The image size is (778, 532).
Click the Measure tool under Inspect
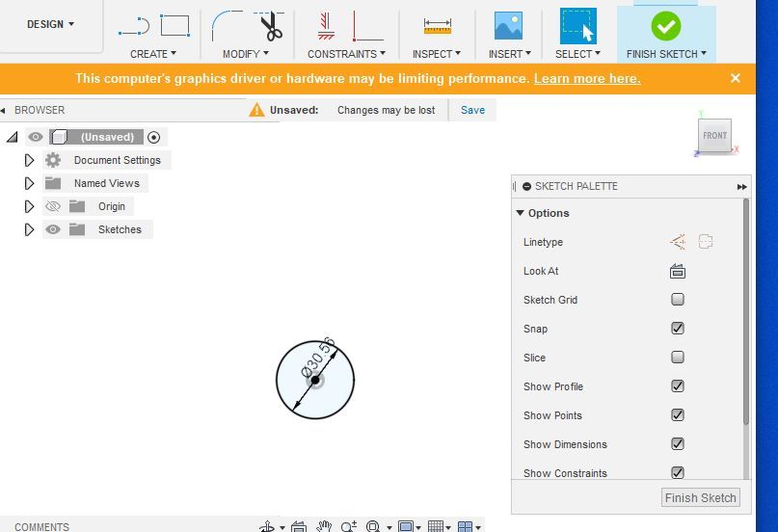[437, 26]
